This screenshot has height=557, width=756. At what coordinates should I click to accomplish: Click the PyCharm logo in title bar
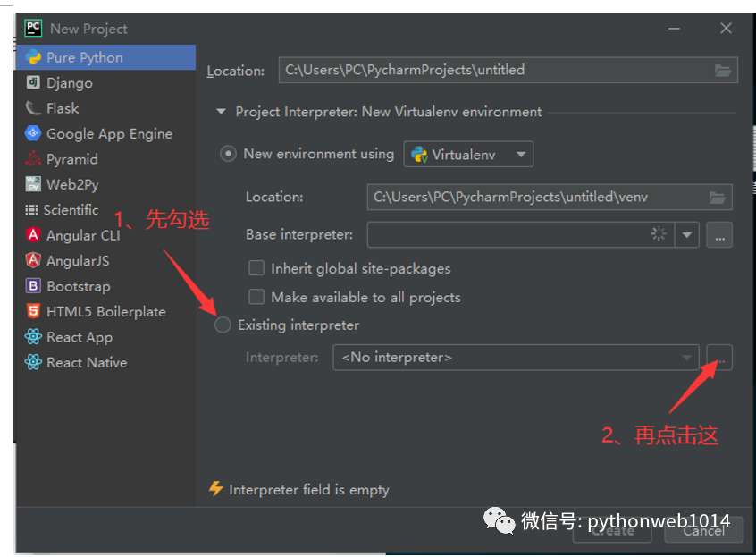[x=33, y=28]
